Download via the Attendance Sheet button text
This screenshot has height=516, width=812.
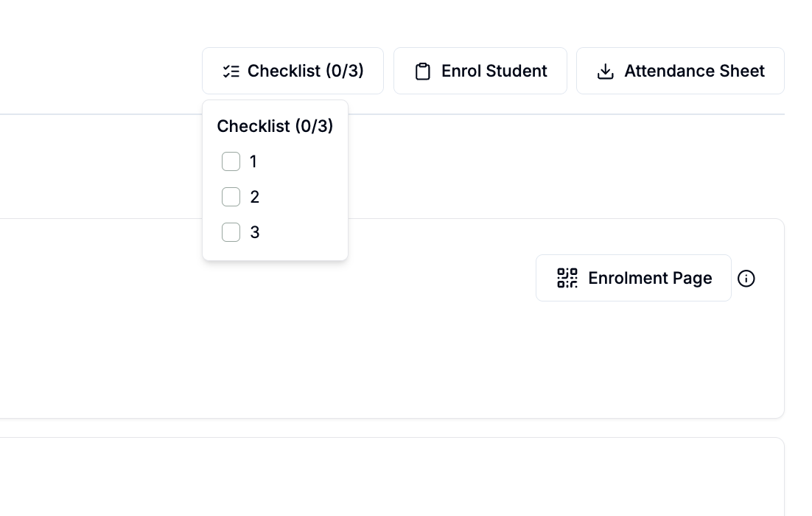pyautogui.click(x=694, y=71)
